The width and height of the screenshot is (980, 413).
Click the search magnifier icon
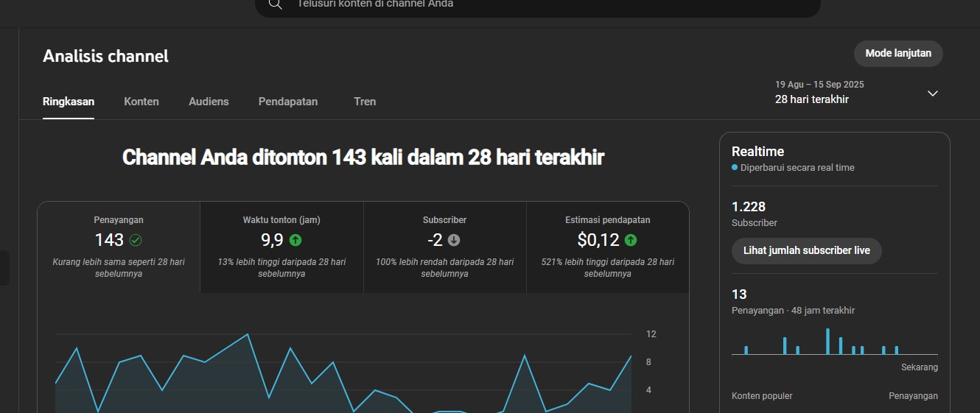[275, 4]
